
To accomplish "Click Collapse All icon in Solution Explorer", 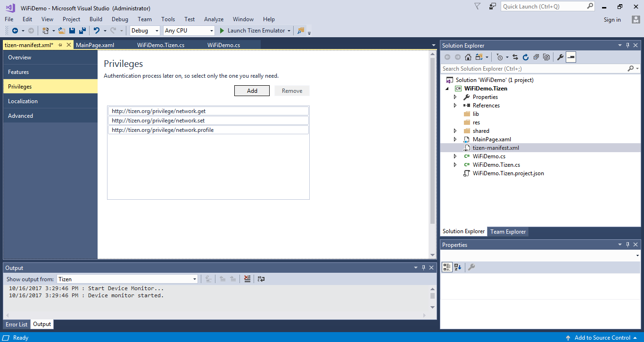I will (536, 57).
